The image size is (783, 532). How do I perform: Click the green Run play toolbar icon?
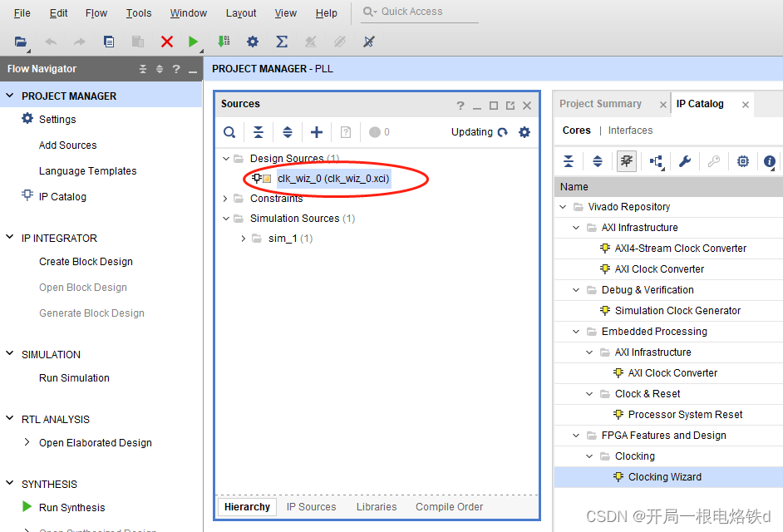tap(193, 42)
